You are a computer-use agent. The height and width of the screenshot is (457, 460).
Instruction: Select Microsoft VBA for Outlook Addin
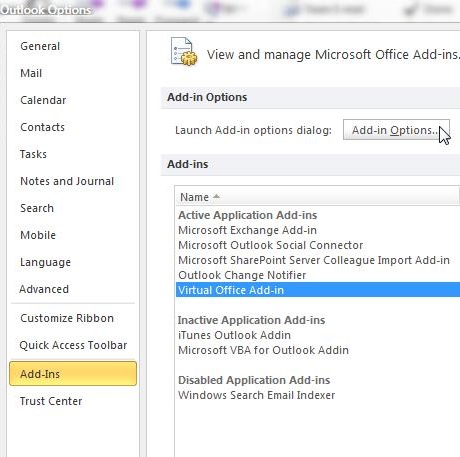[x=317, y=350]
